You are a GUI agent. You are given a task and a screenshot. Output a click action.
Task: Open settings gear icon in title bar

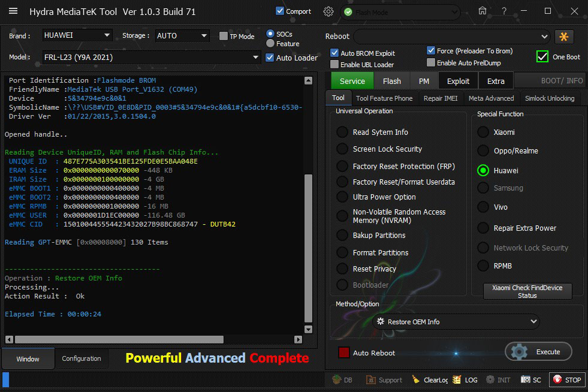328,11
